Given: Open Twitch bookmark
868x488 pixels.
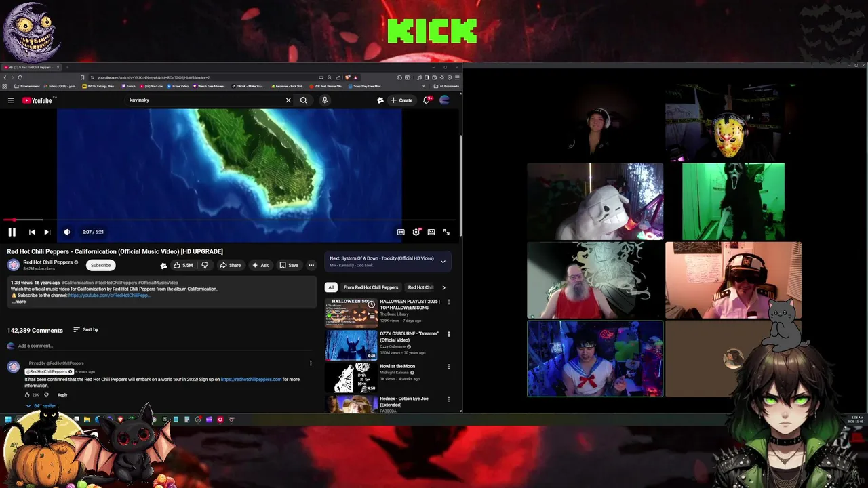Looking at the screenshot, I should click(129, 86).
